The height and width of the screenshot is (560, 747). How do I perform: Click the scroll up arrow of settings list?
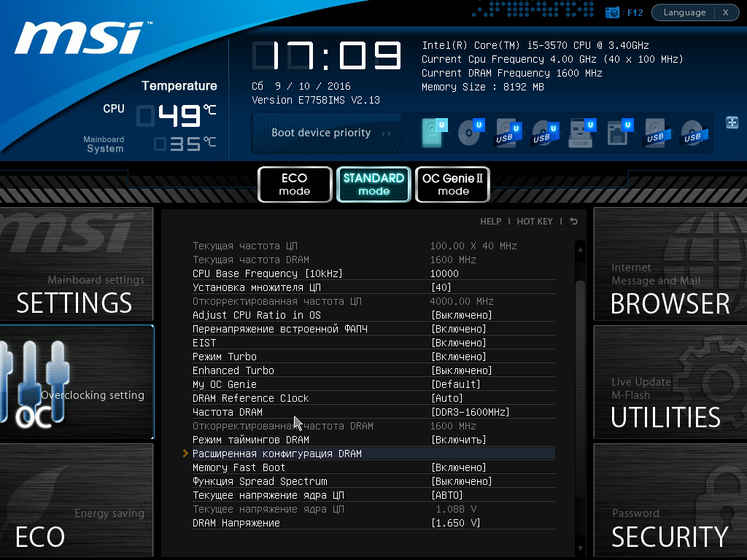(580, 249)
